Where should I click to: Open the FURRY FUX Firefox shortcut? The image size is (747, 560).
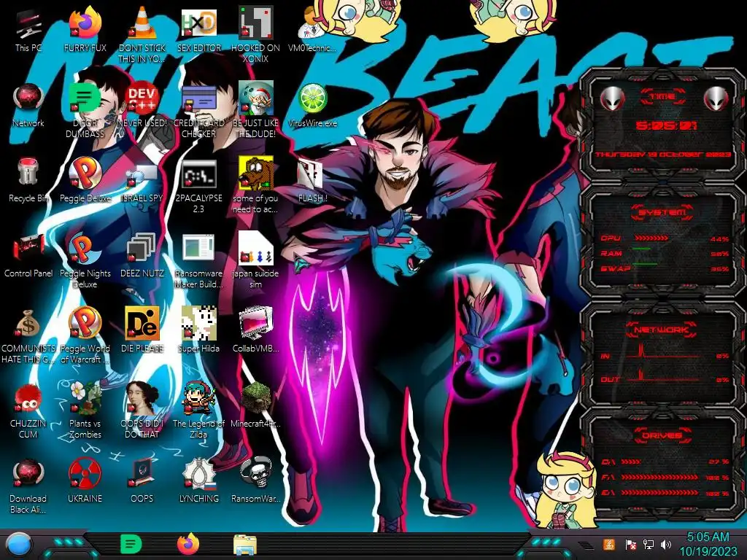click(x=85, y=29)
